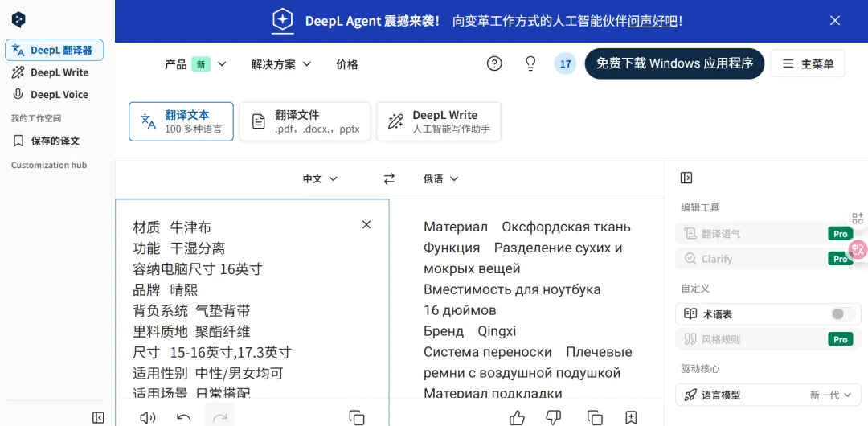Click the grid apps icon at right edge
868x426 pixels.
pyautogui.click(x=858, y=219)
